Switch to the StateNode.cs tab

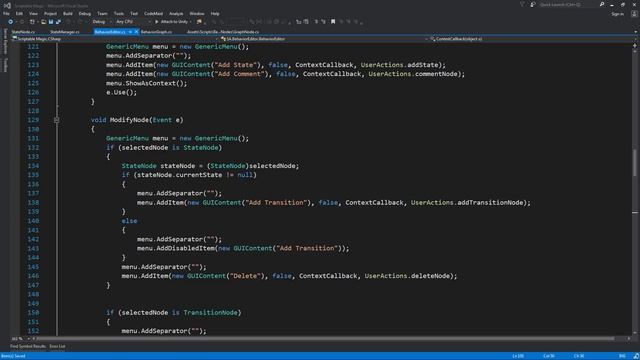tap(23, 31)
